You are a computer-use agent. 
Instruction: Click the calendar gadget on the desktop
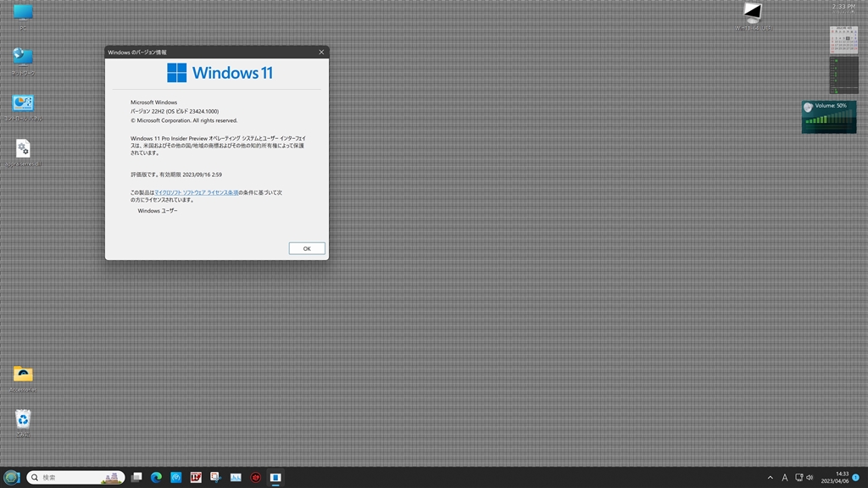(843, 39)
